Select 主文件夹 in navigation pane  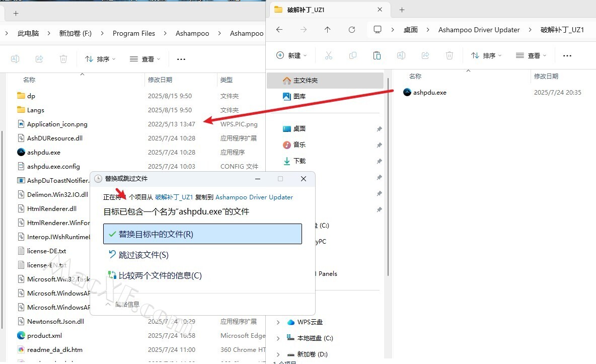[x=325, y=80]
